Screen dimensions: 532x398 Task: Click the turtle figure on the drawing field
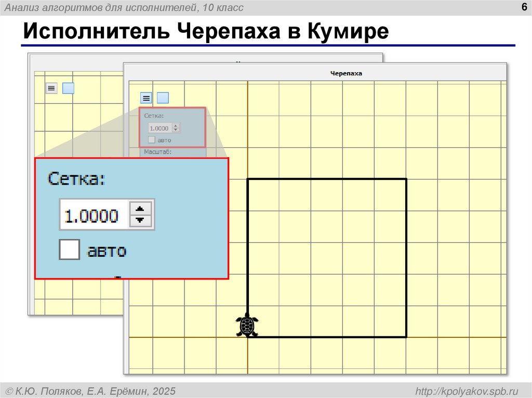coord(246,326)
